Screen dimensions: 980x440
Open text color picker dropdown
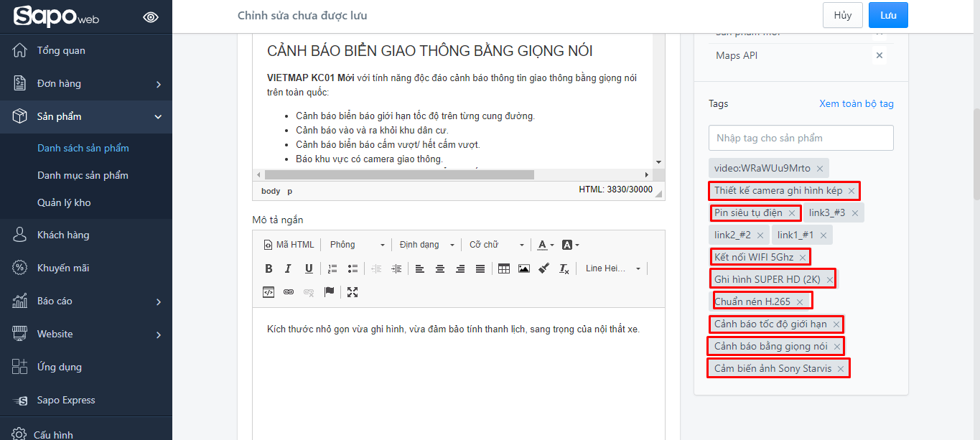(x=546, y=245)
